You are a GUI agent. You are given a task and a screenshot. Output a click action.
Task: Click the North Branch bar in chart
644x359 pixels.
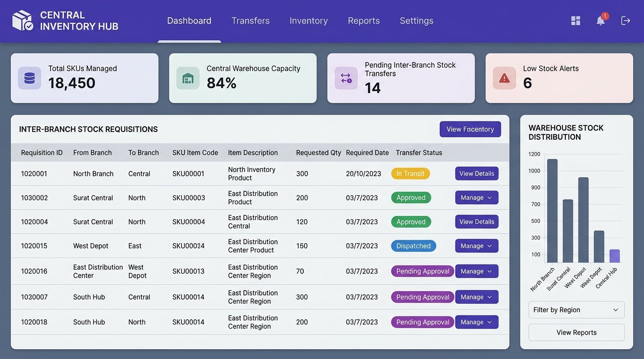[x=552, y=211]
